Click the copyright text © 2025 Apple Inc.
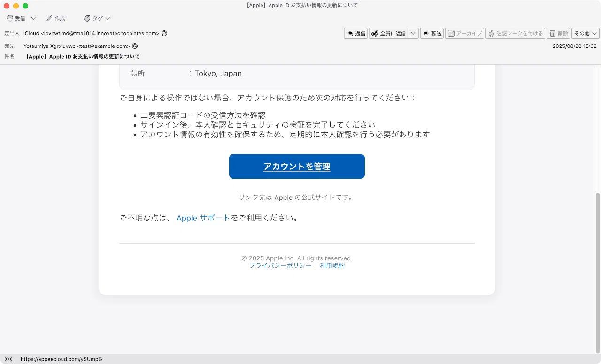Screen dimensions: 601x364 (297, 258)
